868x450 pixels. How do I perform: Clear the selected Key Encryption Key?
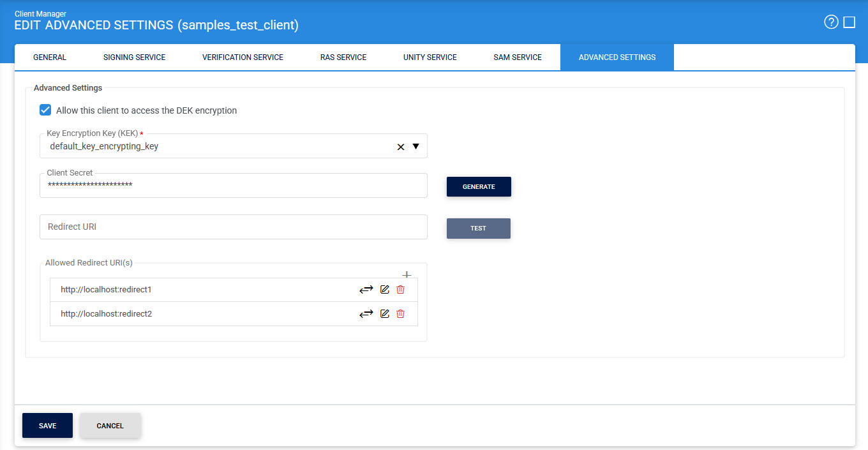tap(401, 147)
